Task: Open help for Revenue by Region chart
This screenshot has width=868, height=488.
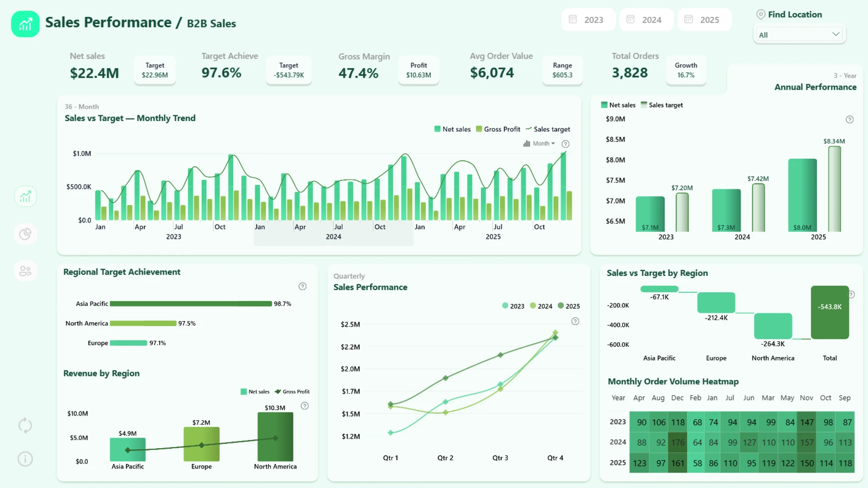Action: click(305, 406)
